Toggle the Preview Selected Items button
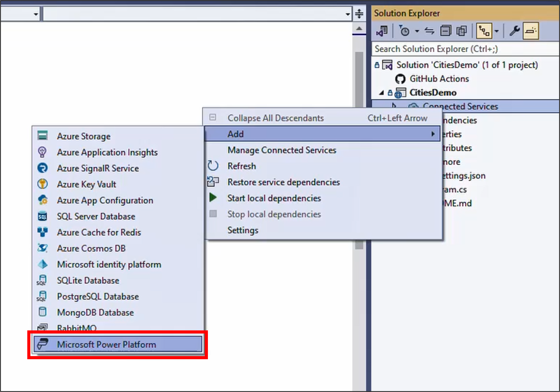 tap(531, 31)
